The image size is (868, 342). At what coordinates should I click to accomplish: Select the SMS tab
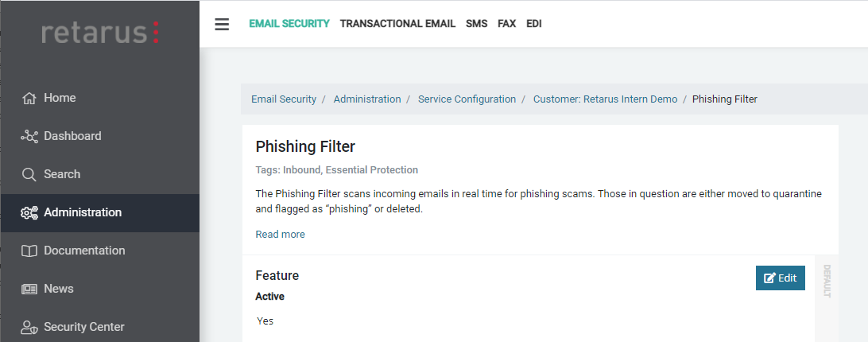pyautogui.click(x=476, y=24)
